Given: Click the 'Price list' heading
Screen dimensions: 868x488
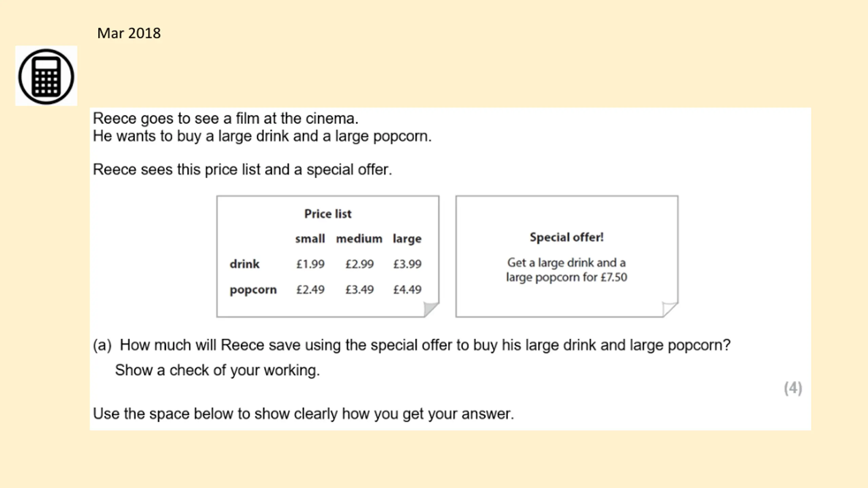Looking at the screenshot, I should click(328, 214).
